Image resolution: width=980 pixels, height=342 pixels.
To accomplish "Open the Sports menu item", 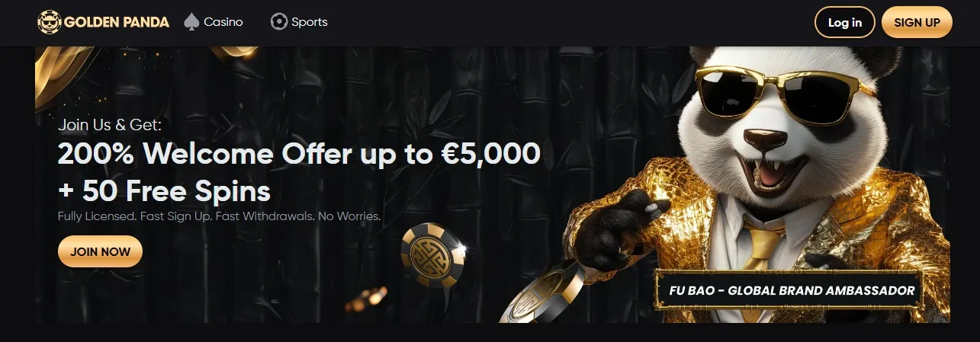I will tap(300, 22).
